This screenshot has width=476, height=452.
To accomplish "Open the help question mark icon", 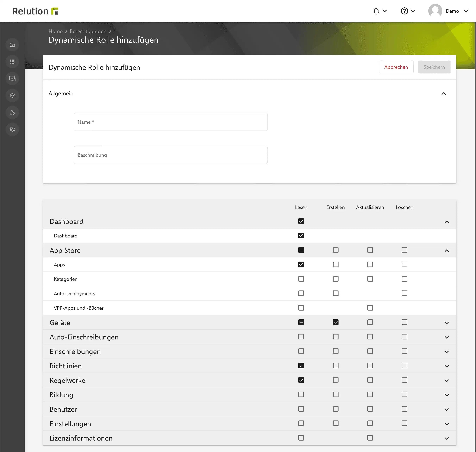I will click(404, 11).
